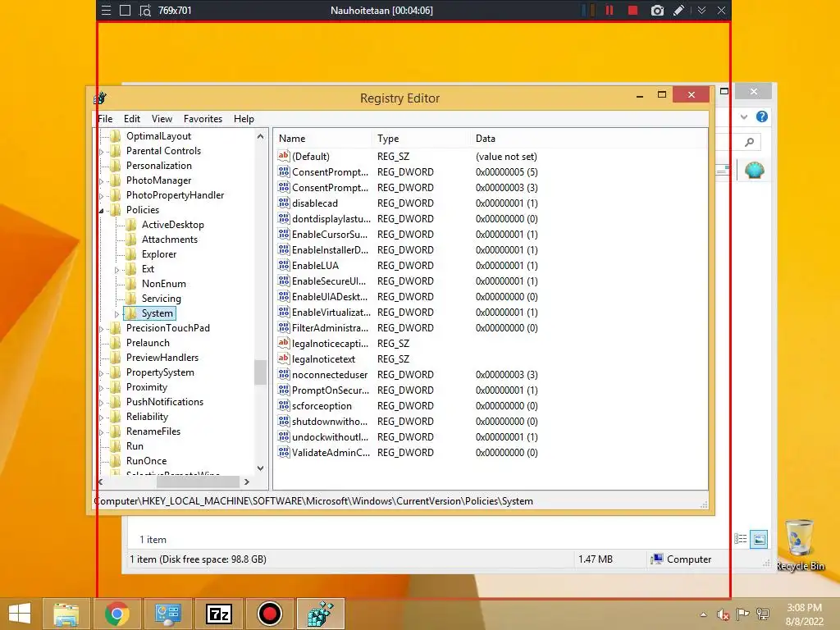Open help in the background Explorer window

(762, 116)
